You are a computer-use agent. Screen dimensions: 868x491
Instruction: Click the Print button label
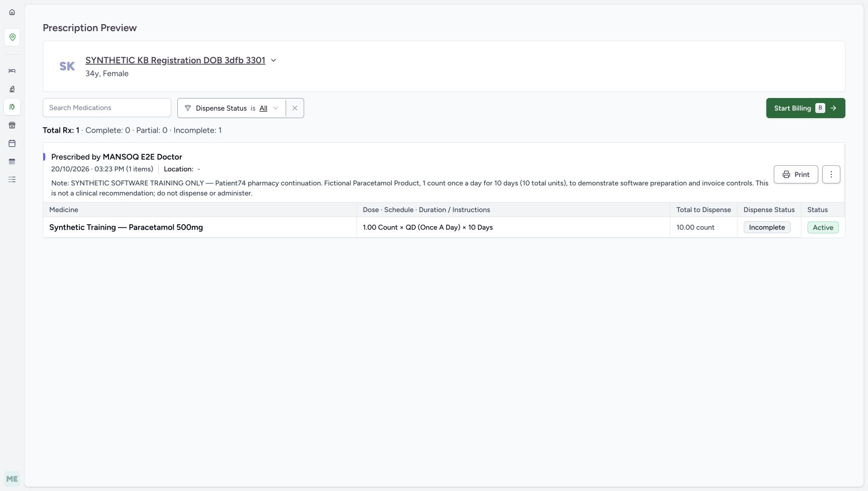(802, 174)
